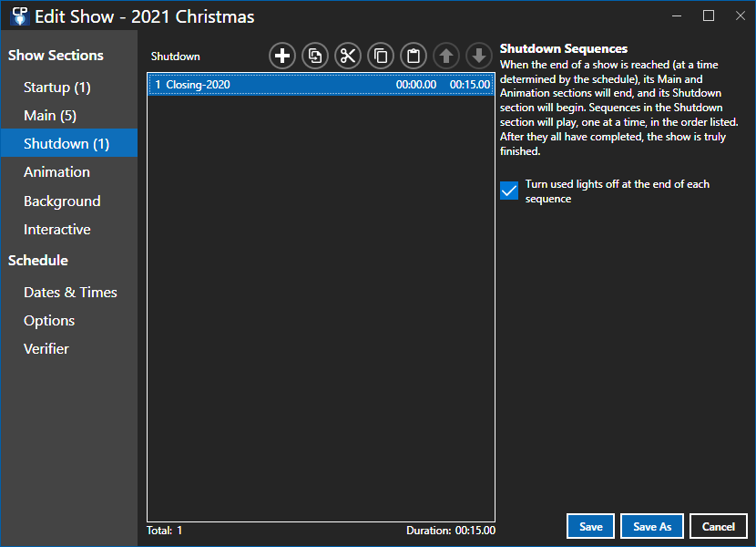Minimize the Edit Show window
The image size is (756, 547).
pyautogui.click(x=677, y=15)
